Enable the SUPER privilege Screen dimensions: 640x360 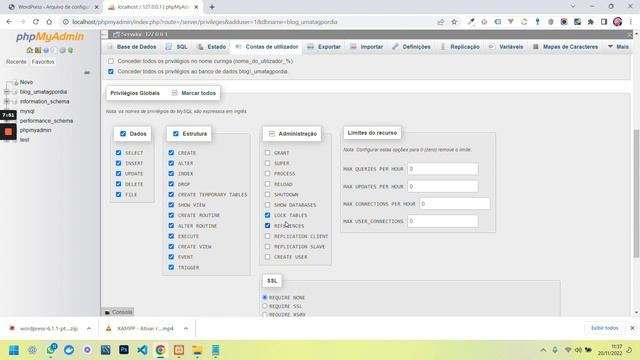tap(267, 163)
